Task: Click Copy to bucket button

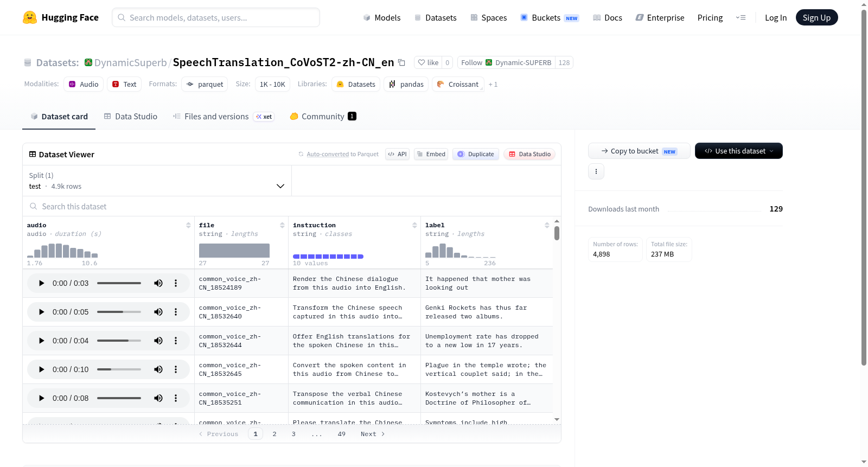Action: tap(639, 151)
